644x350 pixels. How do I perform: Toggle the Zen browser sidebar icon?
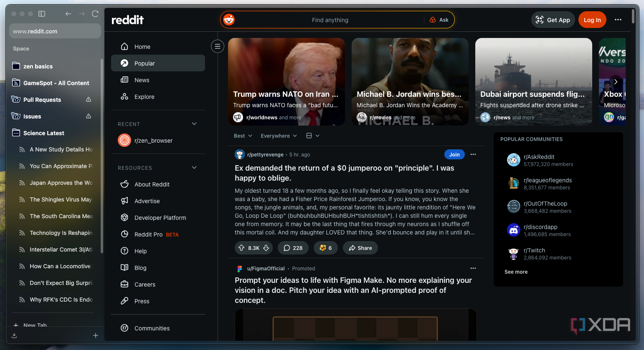(x=42, y=14)
